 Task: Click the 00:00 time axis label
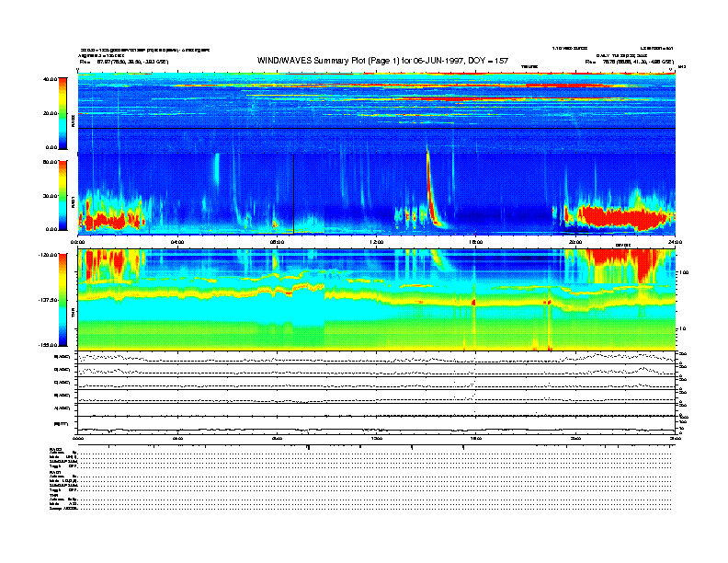point(79,241)
